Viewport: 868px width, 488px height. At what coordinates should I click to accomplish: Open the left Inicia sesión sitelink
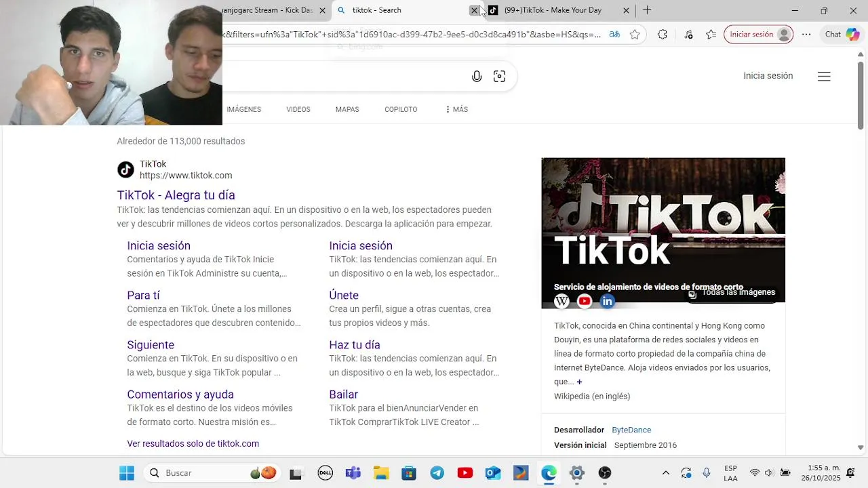coord(159,245)
